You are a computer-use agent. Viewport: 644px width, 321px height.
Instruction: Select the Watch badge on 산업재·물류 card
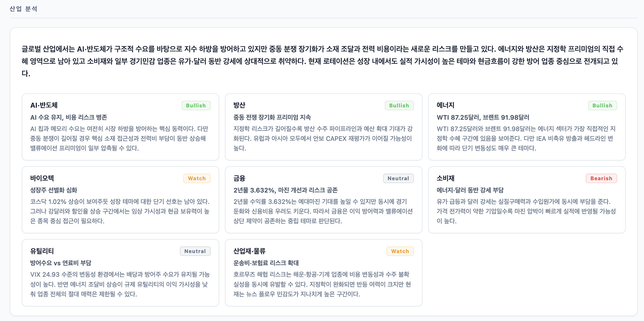click(400, 251)
